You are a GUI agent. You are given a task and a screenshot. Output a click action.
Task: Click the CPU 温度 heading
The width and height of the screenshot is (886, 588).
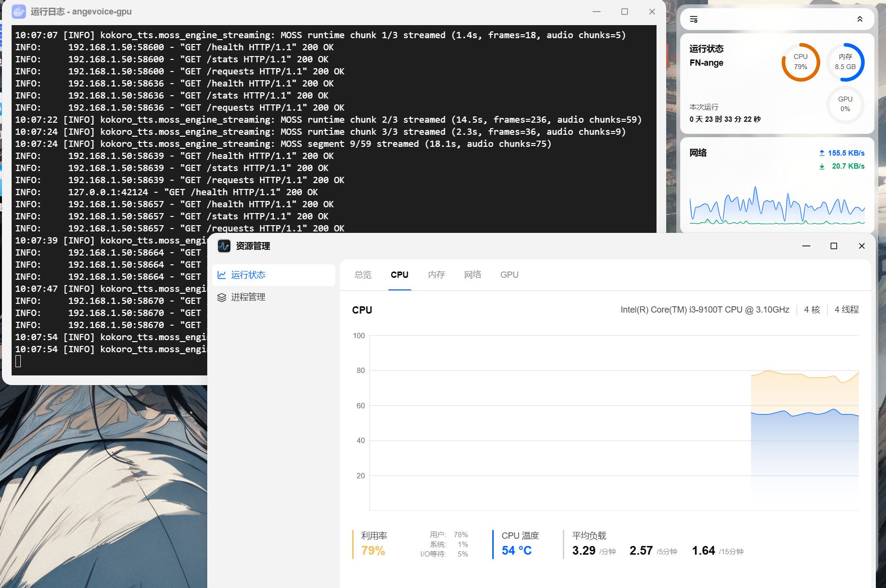click(x=520, y=536)
